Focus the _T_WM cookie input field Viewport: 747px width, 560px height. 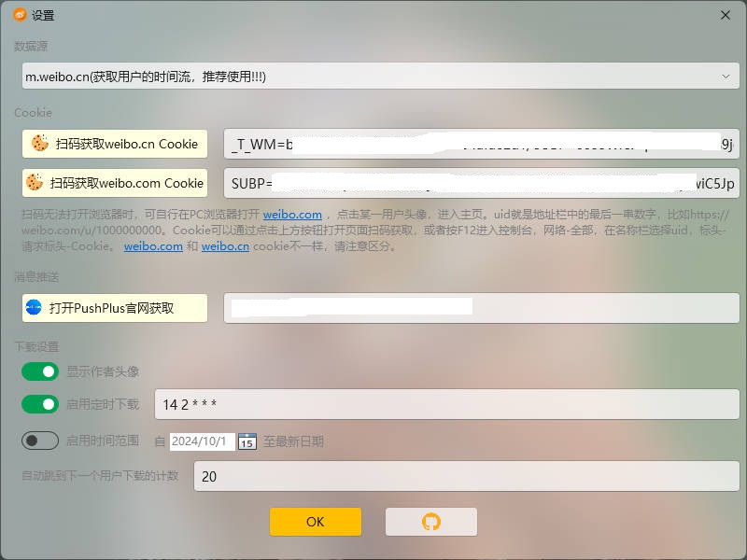(481, 144)
